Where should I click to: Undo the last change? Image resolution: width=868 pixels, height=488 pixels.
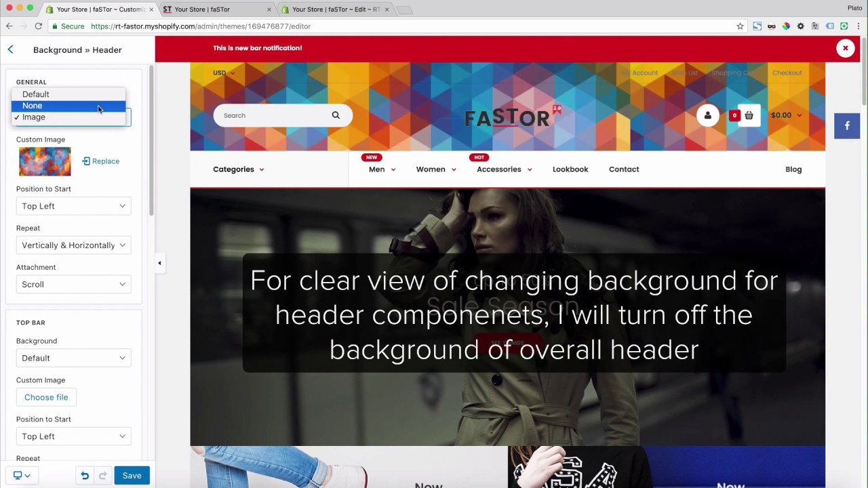(x=85, y=476)
